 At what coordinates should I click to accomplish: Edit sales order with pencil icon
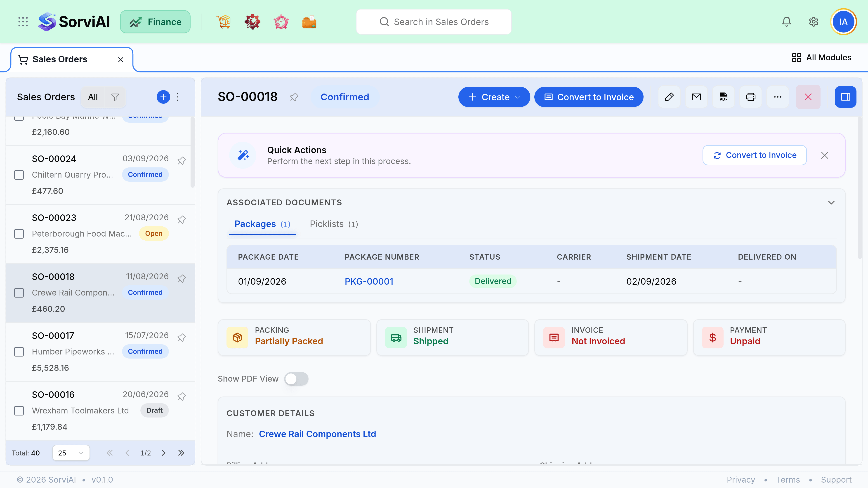click(669, 97)
